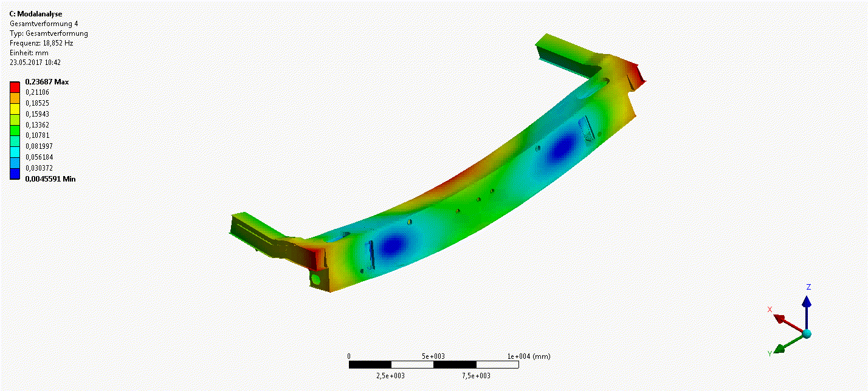Click the 0,0045591 Min legend label

click(50, 179)
